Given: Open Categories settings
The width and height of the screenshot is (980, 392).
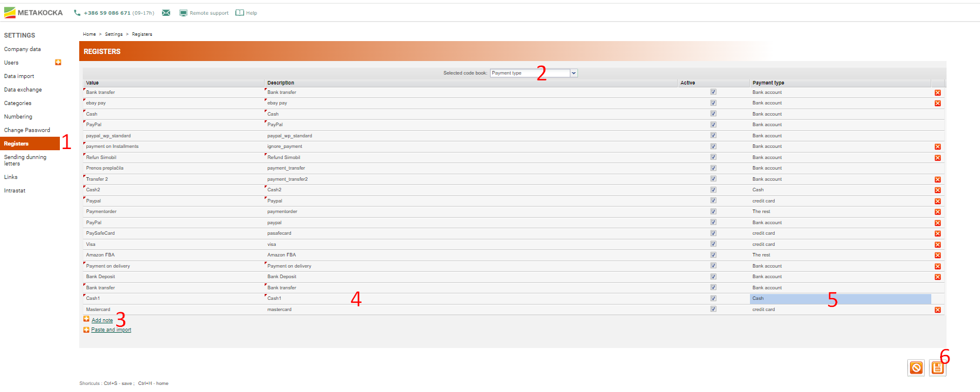Looking at the screenshot, I should [x=18, y=103].
